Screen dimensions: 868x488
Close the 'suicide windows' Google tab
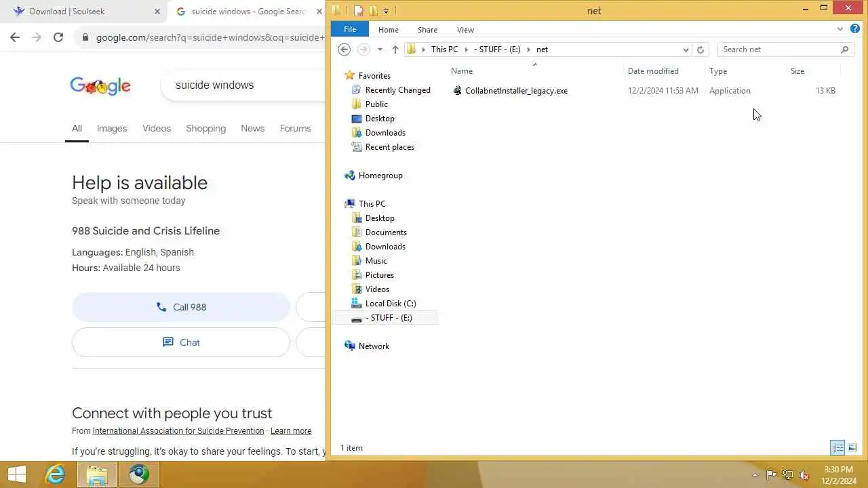(x=319, y=12)
